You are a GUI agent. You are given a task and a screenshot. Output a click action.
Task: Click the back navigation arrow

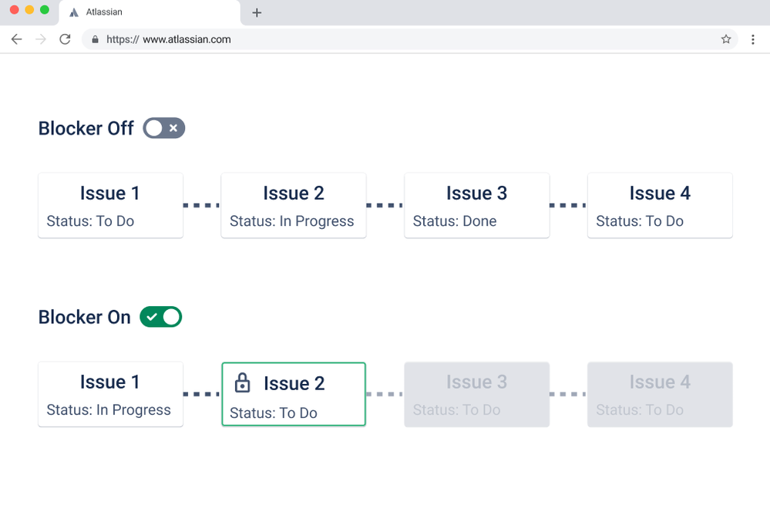click(x=16, y=39)
